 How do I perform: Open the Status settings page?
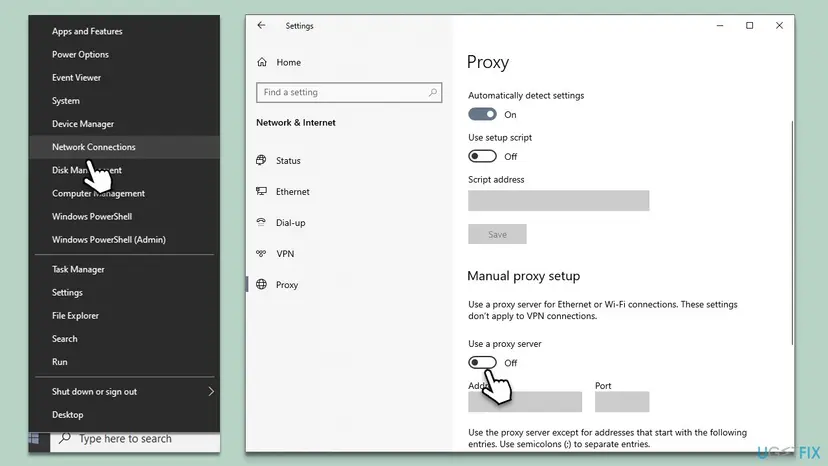288,161
